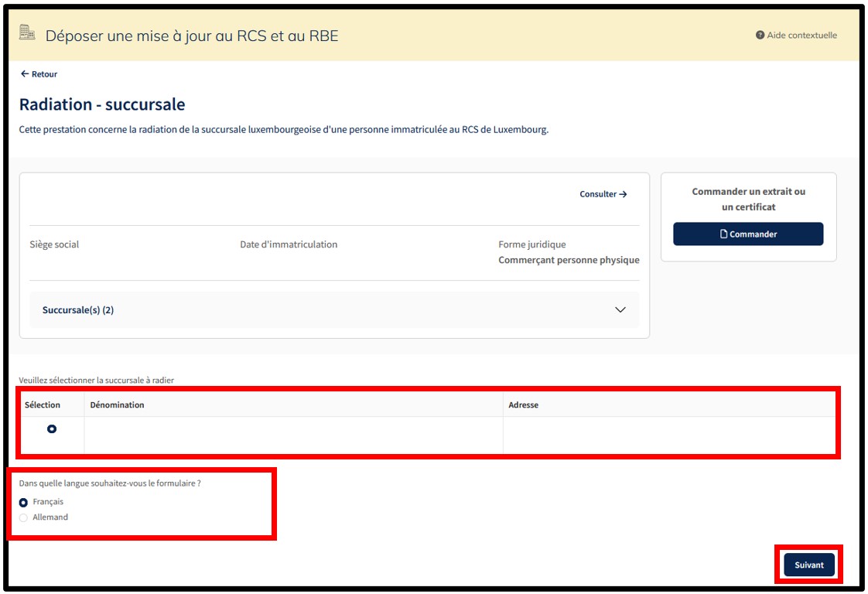This screenshot has width=868, height=594.
Task: Choose Français as form language
Action: [24, 503]
